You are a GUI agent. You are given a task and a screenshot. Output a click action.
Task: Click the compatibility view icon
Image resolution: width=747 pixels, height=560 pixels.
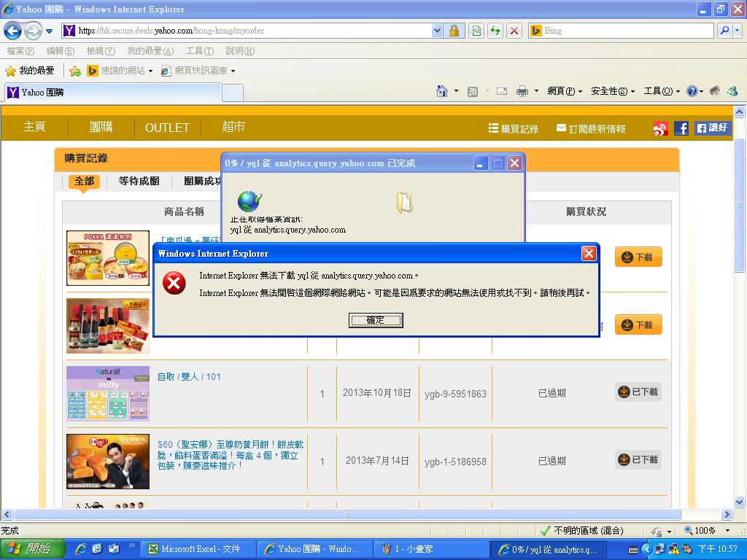pyautogui.click(x=476, y=31)
